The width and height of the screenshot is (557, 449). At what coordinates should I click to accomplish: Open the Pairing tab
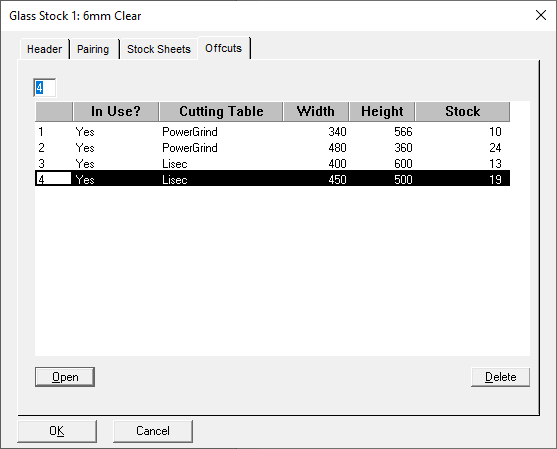[x=93, y=49]
